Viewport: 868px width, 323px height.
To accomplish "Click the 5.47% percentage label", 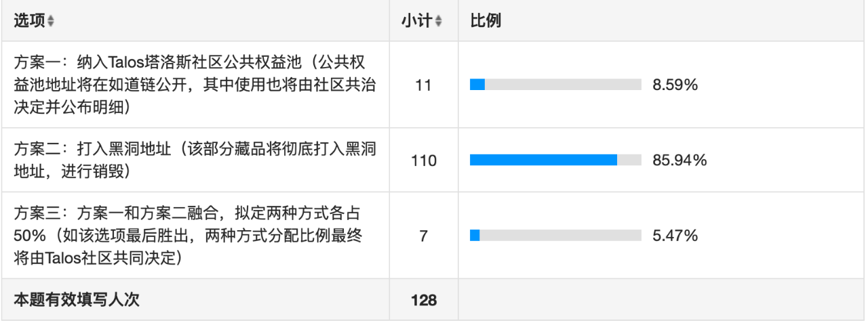I will [675, 236].
